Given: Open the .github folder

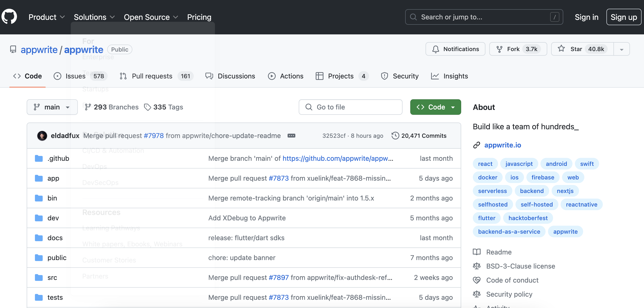Looking at the screenshot, I should click(x=58, y=158).
